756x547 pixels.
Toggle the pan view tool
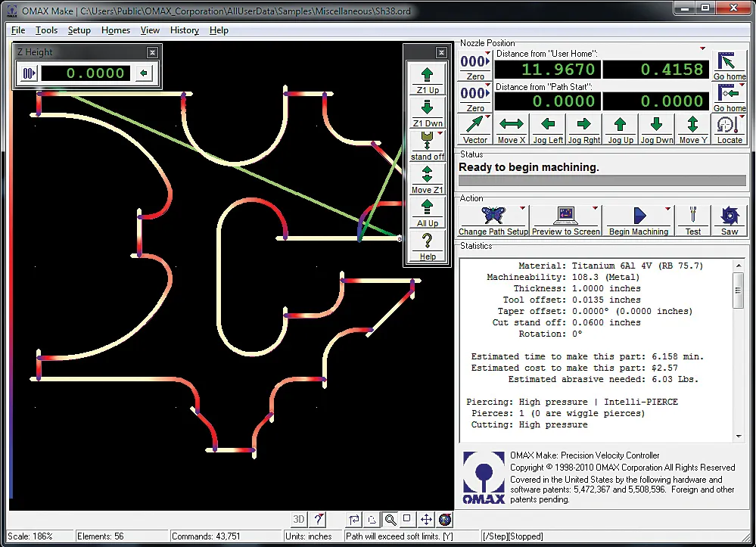425,520
